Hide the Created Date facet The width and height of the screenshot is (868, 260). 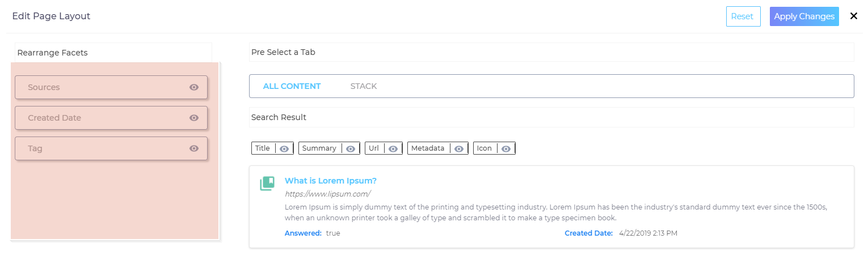click(x=194, y=118)
